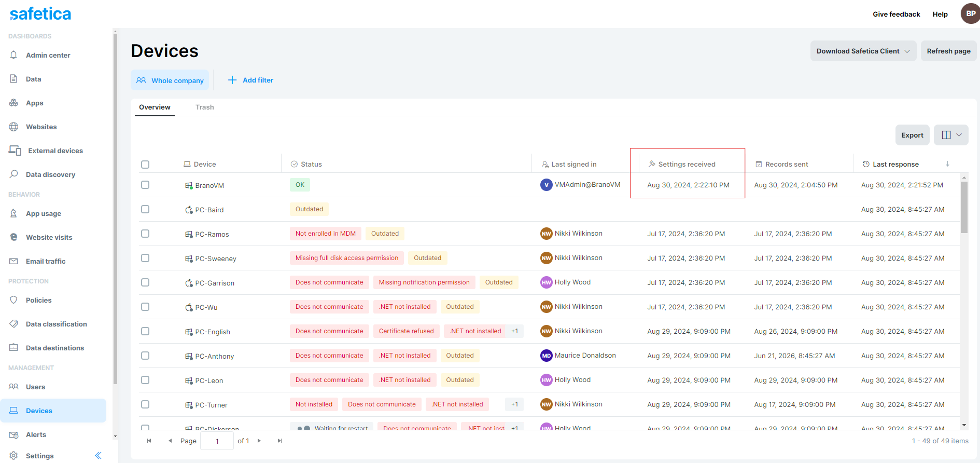Open Download Safetica Client dropdown
Image resolution: width=980 pixels, height=463 pixels.
pyautogui.click(x=863, y=51)
